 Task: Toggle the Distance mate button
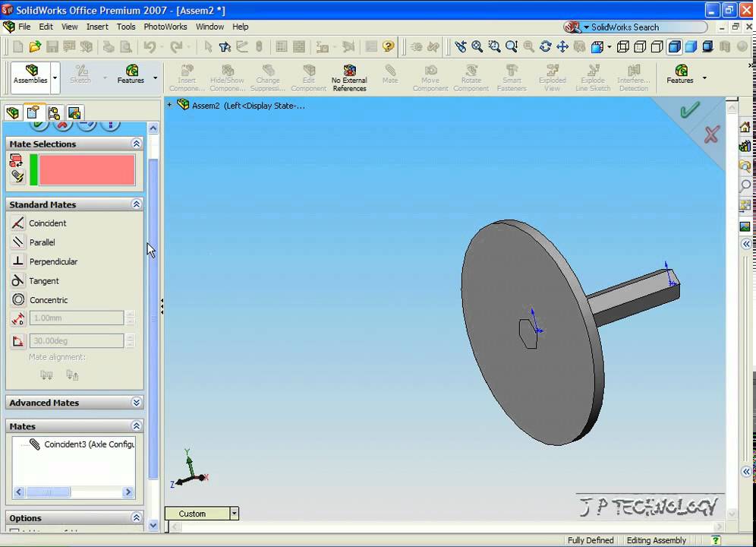click(18, 318)
